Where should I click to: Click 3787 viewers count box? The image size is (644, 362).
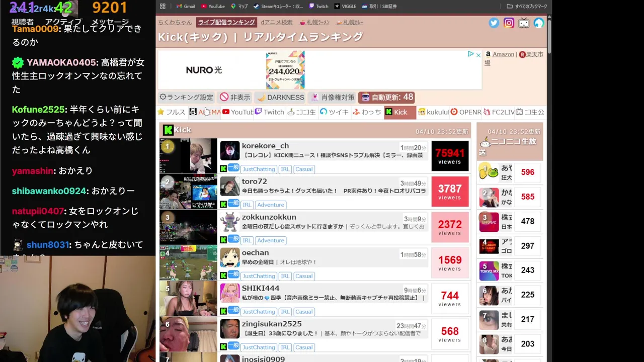pyautogui.click(x=450, y=192)
